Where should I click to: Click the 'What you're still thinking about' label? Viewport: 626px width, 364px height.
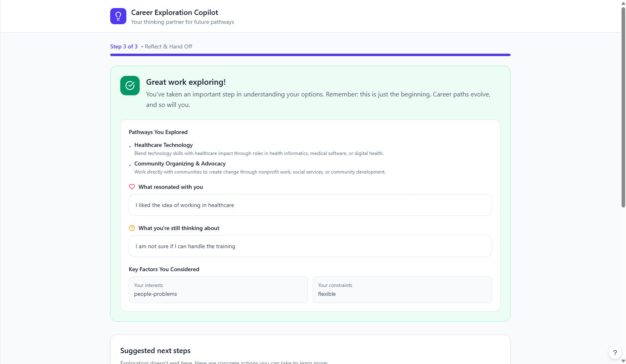coord(179,228)
